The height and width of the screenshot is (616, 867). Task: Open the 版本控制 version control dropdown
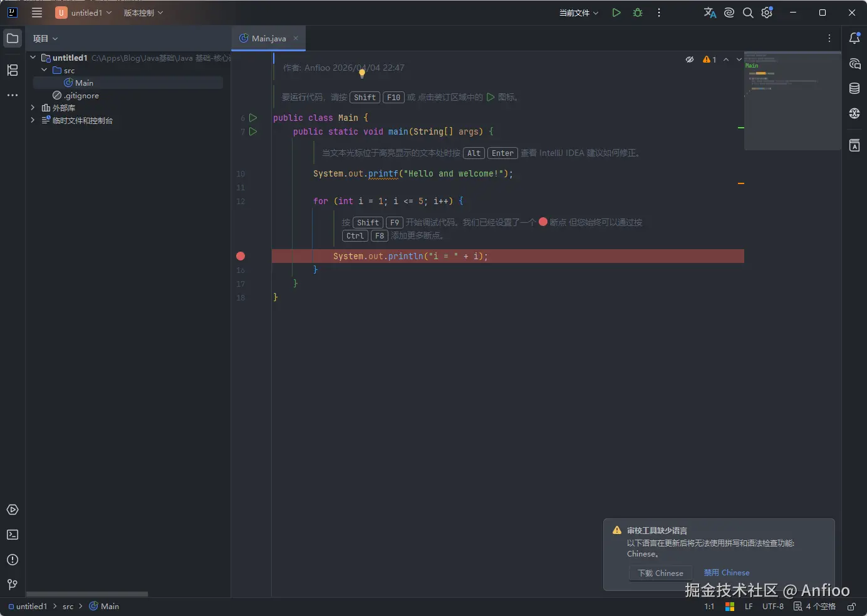(x=143, y=13)
